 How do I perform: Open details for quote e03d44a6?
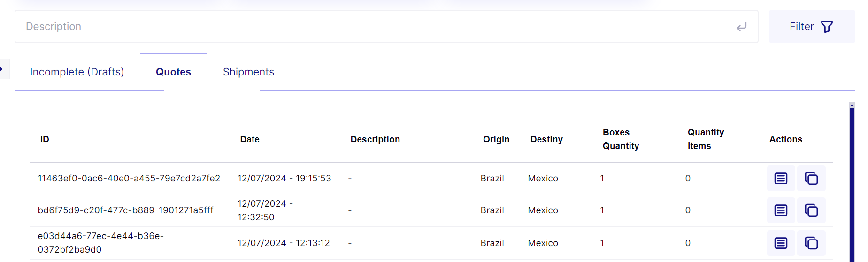tap(781, 243)
